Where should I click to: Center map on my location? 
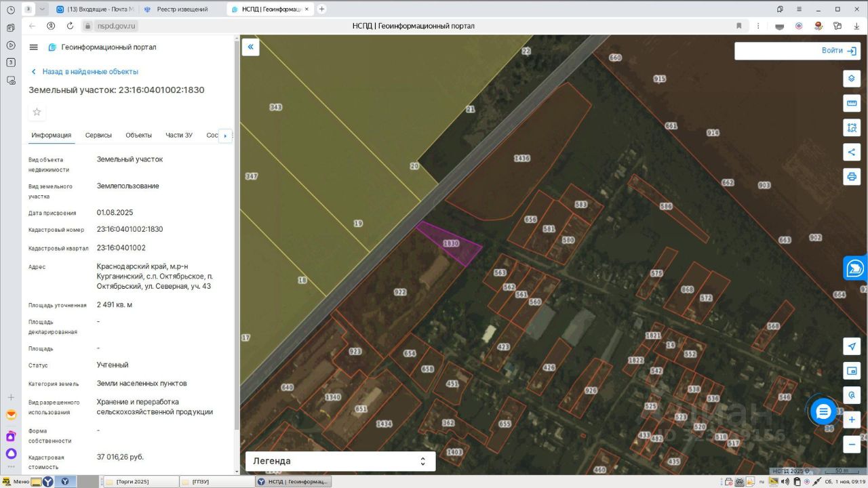(x=852, y=346)
